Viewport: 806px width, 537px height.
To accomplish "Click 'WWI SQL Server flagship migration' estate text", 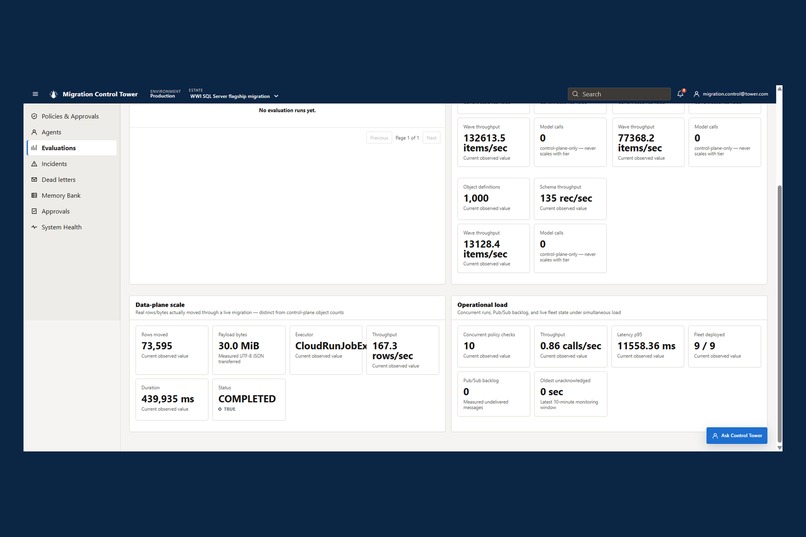I will click(x=230, y=96).
